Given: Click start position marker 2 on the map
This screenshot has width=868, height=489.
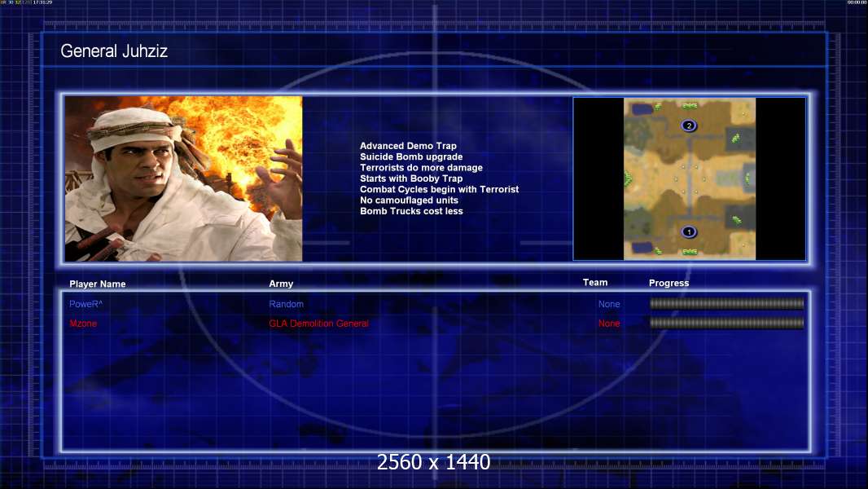Looking at the screenshot, I should pos(689,126).
